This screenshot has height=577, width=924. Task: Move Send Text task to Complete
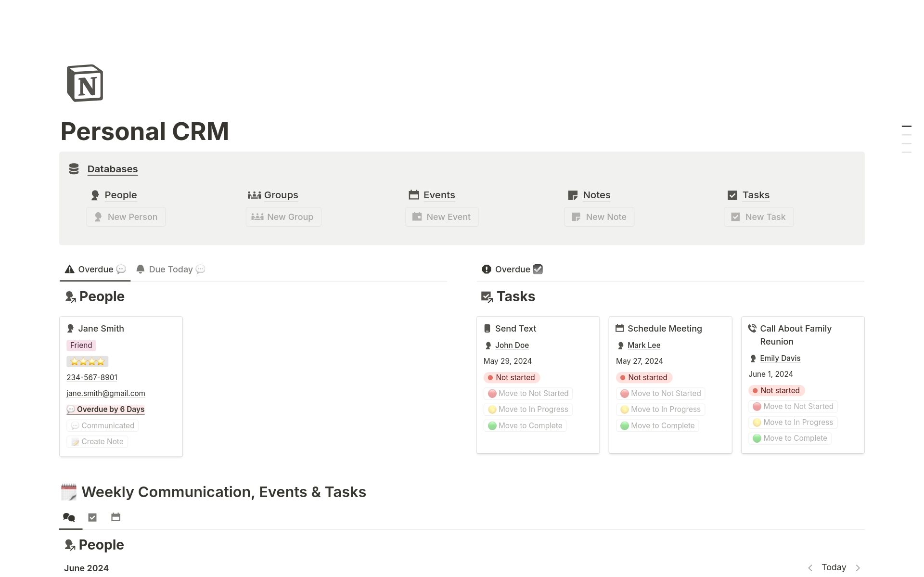(x=525, y=425)
